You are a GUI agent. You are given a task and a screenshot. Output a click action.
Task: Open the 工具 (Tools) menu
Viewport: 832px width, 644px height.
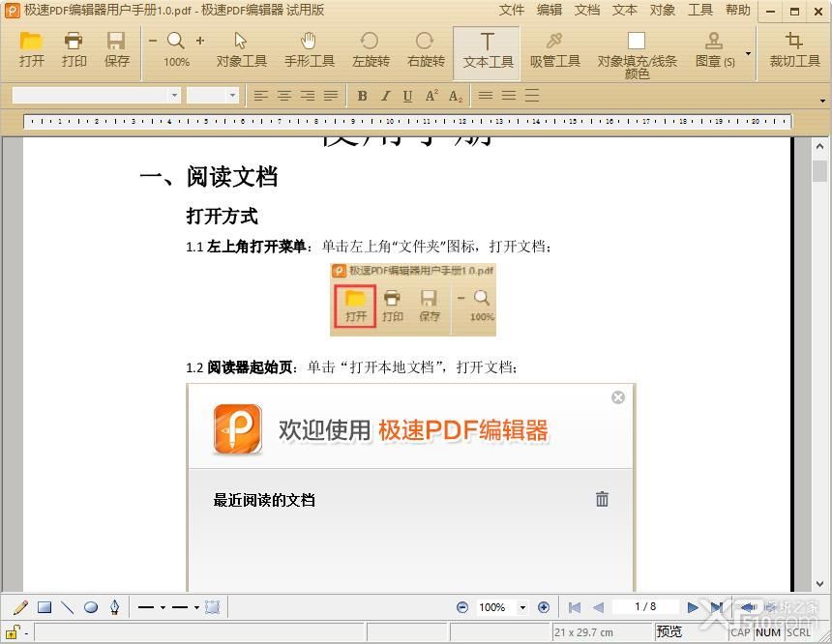tap(699, 10)
